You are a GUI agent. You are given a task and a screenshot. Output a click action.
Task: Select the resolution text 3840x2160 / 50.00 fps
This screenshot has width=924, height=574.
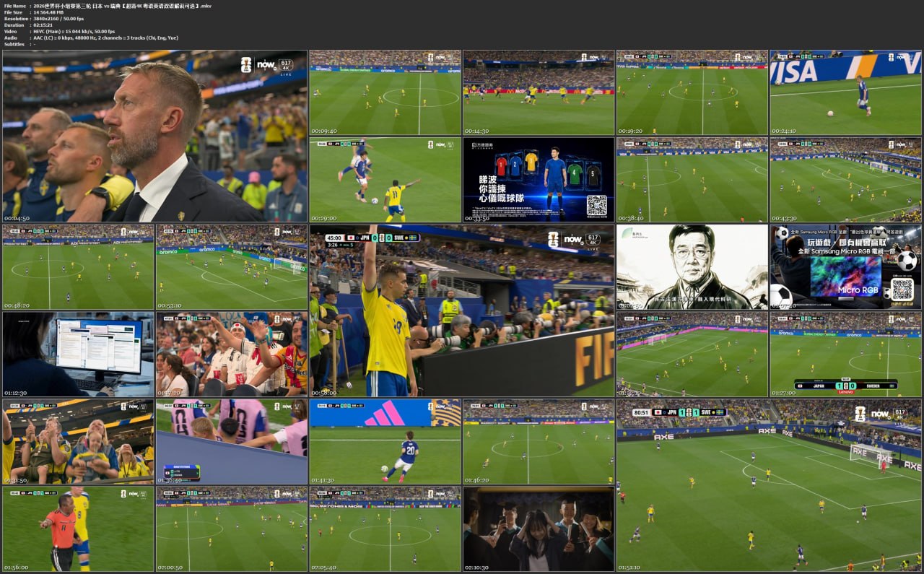point(58,19)
